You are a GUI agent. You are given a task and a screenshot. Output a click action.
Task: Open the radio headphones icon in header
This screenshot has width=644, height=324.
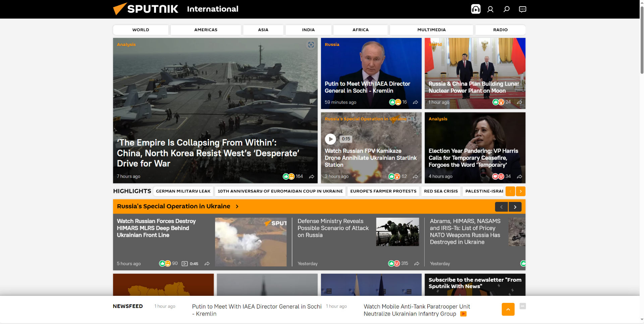(476, 9)
